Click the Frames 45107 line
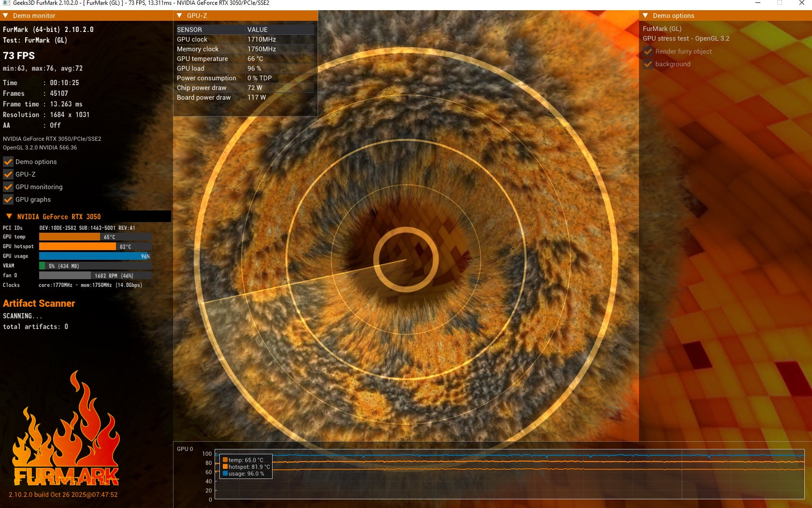The image size is (812, 508). [36, 93]
